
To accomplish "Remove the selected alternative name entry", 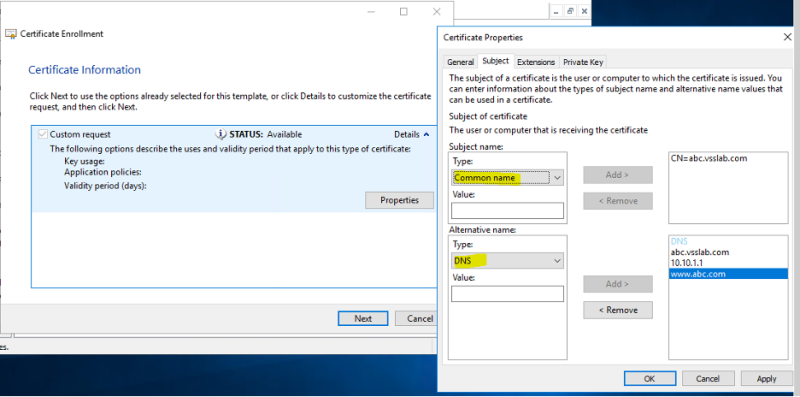I will point(618,310).
